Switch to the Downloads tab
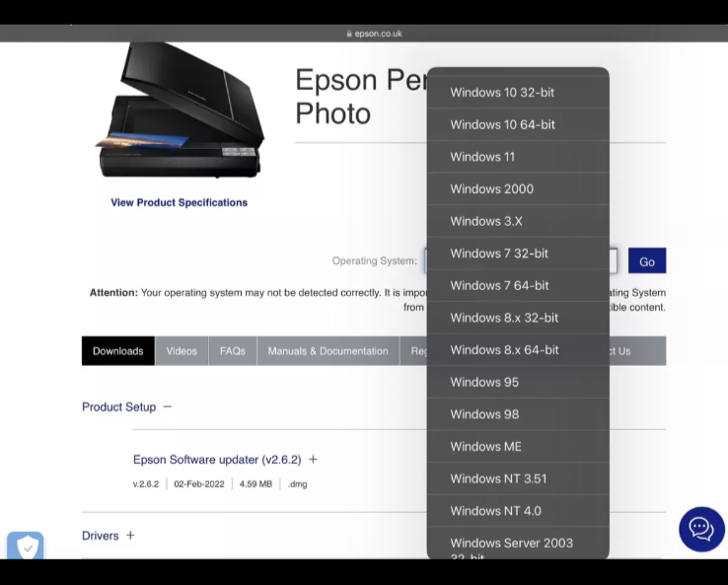 click(118, 351)
